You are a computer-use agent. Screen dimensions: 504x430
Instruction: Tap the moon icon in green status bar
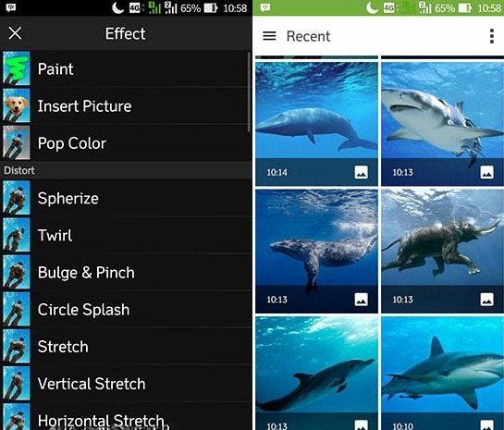click(372, 7)
